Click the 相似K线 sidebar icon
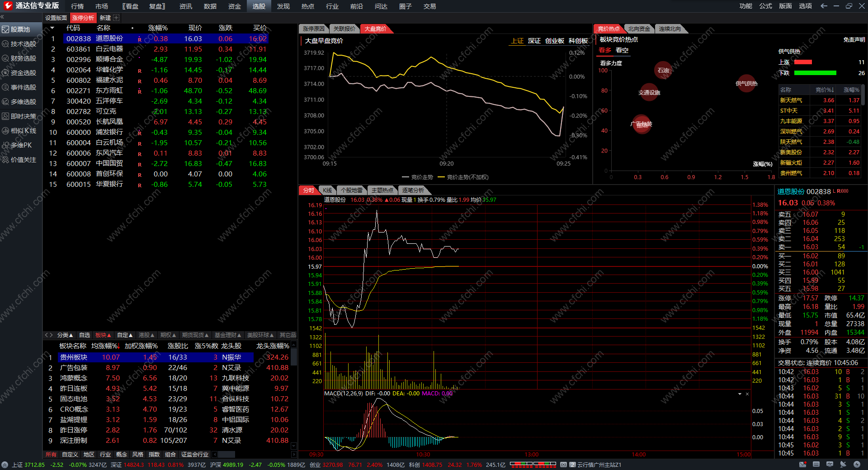 [x=5, y=131]
